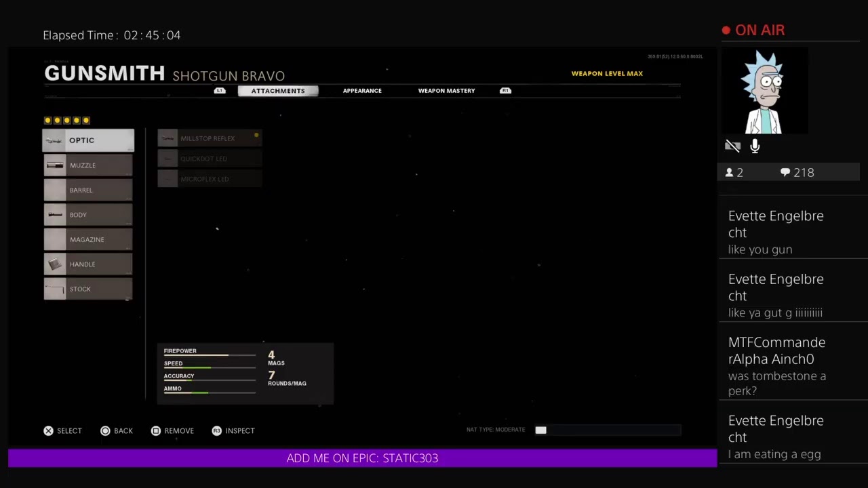Viewport: 868px width, 488px height.
Task: Click the Add Me On Epic banner
Action: pos(362,458)
